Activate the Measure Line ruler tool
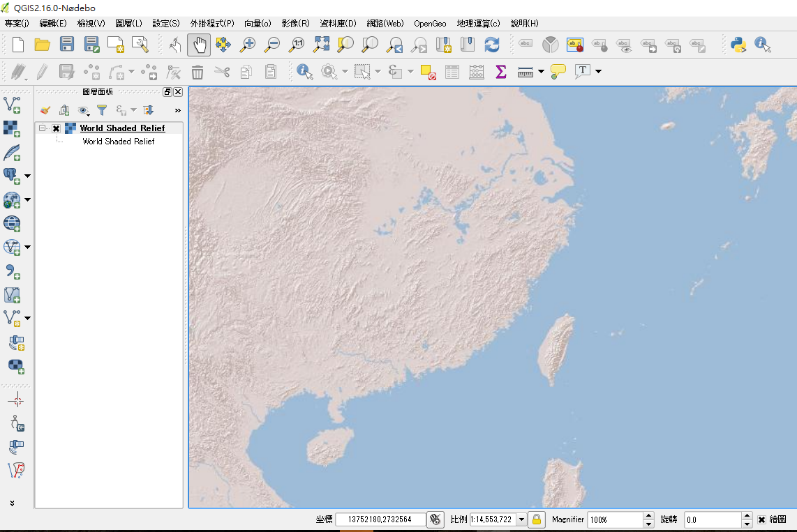This screenshot has width=797, height=532. pos(525,72)
